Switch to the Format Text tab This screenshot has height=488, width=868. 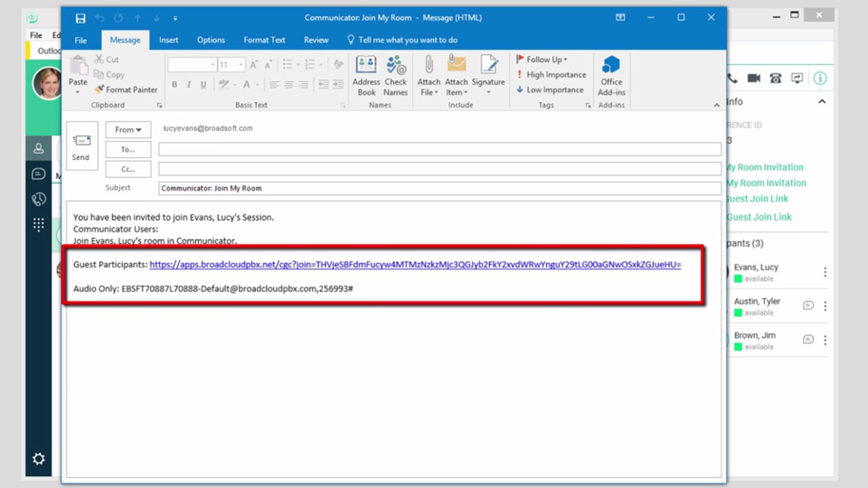pos(264,40)
